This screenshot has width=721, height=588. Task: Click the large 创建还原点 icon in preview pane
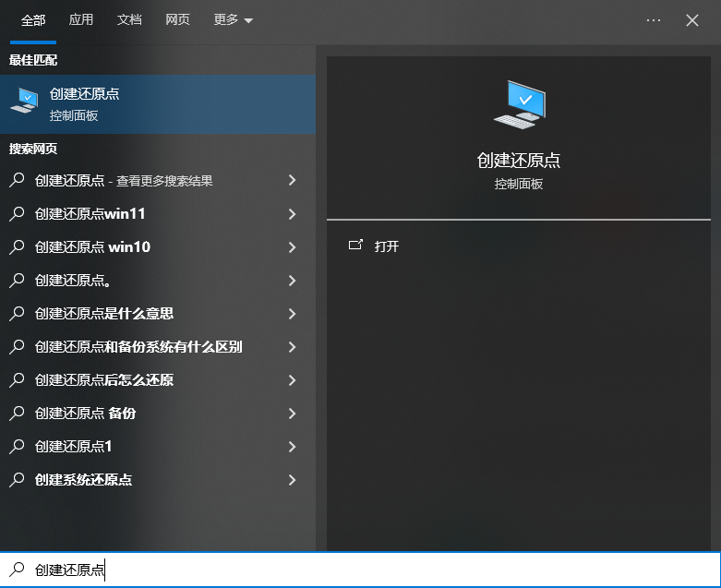point(519,105)
